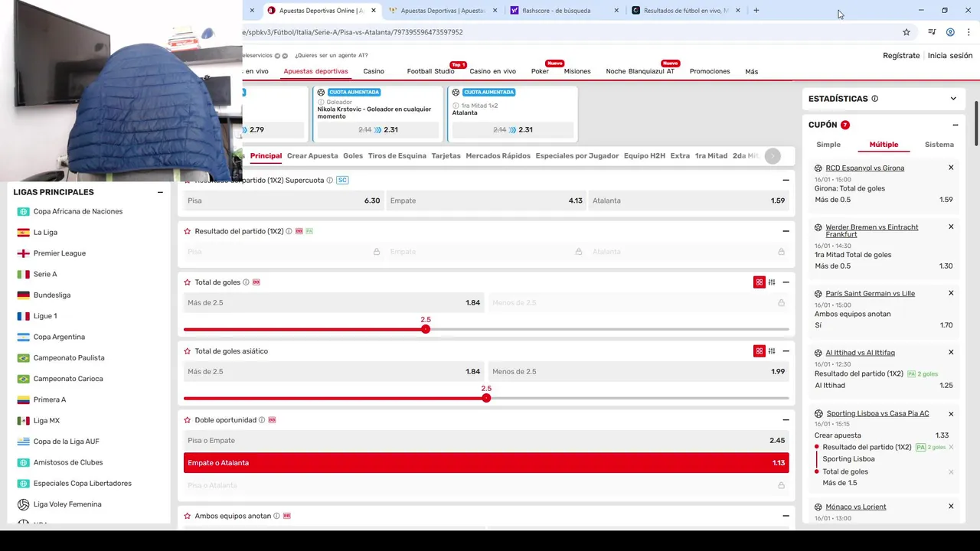The image size is (980, 551).
Task: Favorite the Doble oportunidad market star
Action: click(x=187, y=420)
